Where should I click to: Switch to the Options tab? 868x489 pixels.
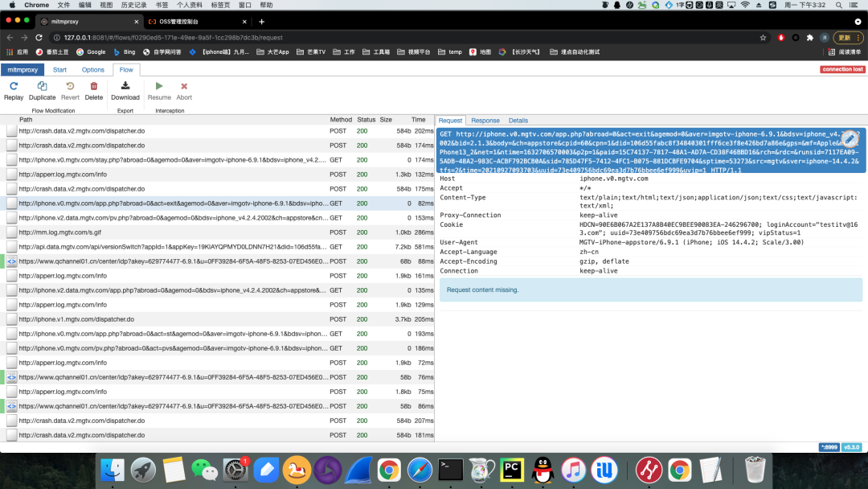pyautogui.click(x=93, y=70)
